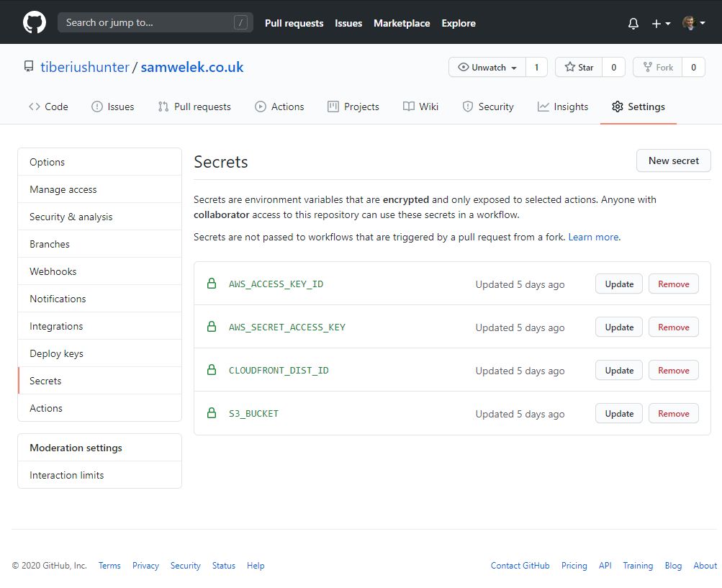Open Webhooks settings
Viewport: 722px width, 588px height.
coord(99,271)
